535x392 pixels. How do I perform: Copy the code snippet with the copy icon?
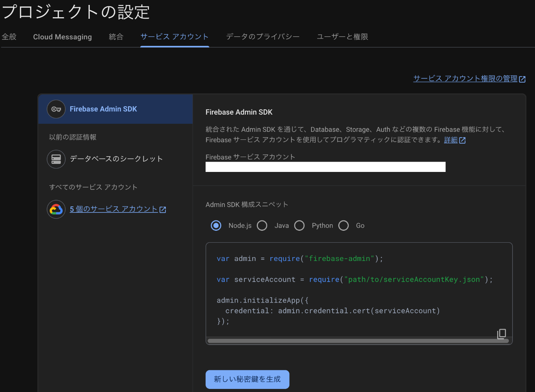pos(501,334)
